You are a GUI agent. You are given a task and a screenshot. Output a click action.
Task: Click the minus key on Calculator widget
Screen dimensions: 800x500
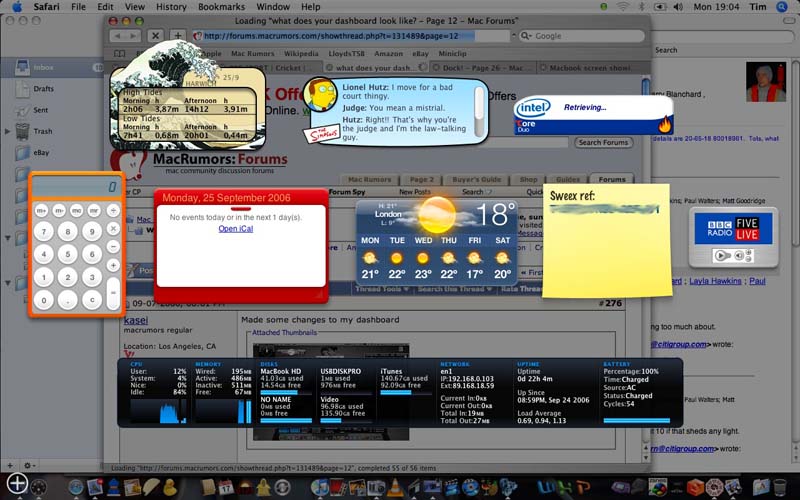tap(113, 247)
